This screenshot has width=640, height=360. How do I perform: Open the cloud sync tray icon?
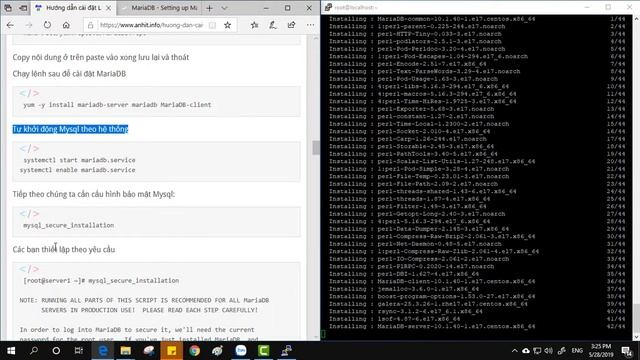(526, 351)
